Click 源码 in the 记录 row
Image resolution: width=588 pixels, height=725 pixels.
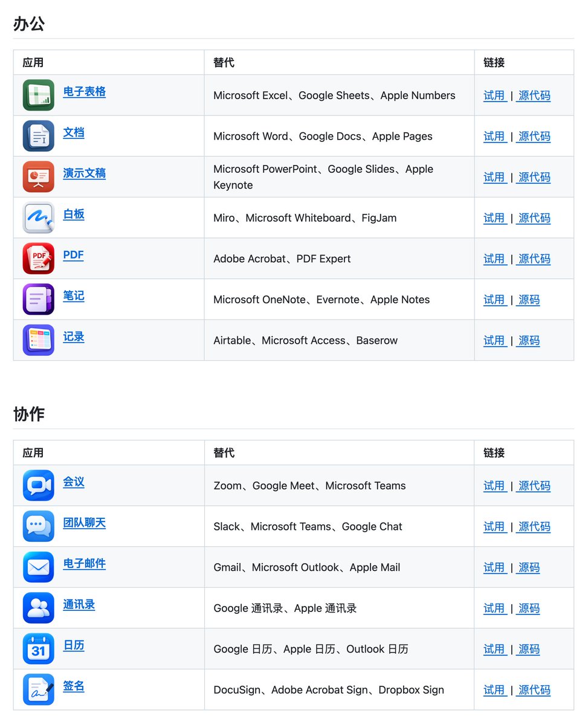(x=529, y=341)
